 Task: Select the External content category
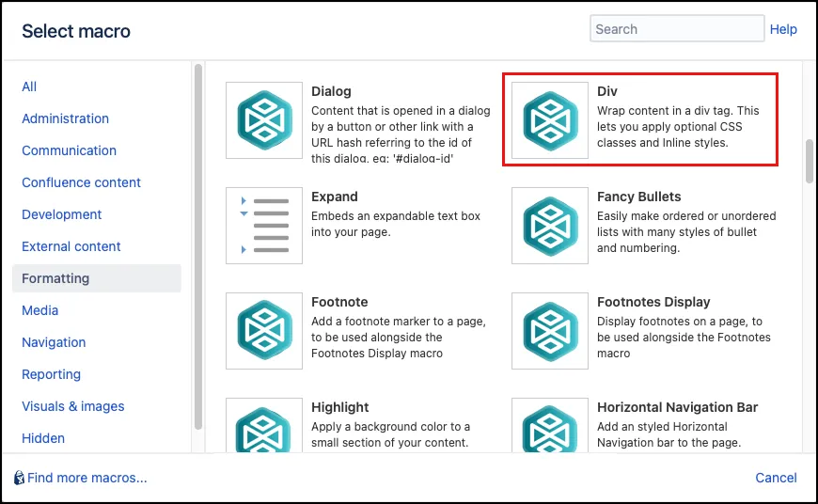click(71, 246)
